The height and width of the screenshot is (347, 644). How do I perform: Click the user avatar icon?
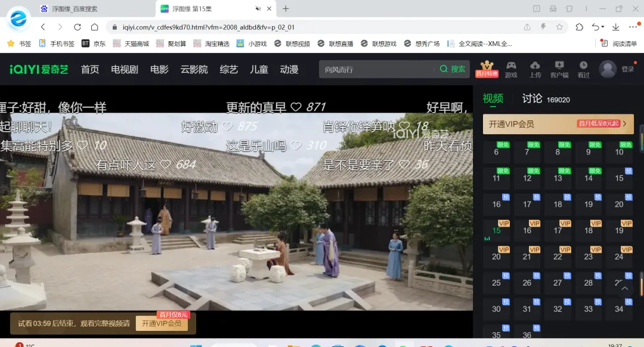click(608, 69)
